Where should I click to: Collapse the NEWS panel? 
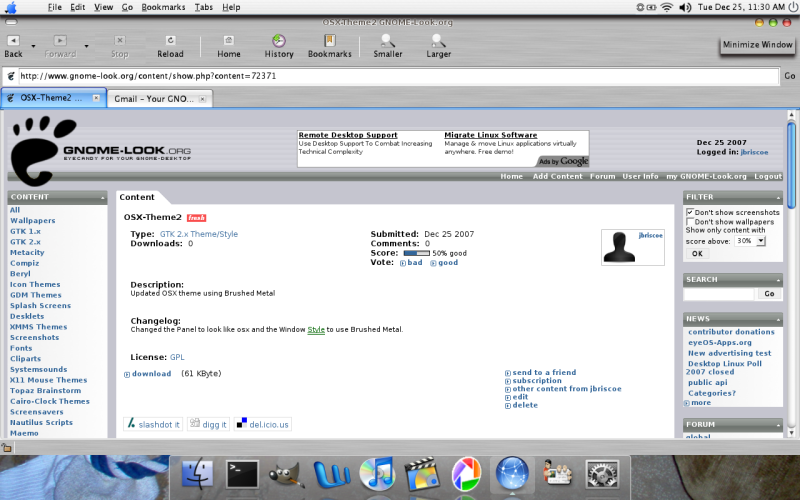[x=778, y=319]
